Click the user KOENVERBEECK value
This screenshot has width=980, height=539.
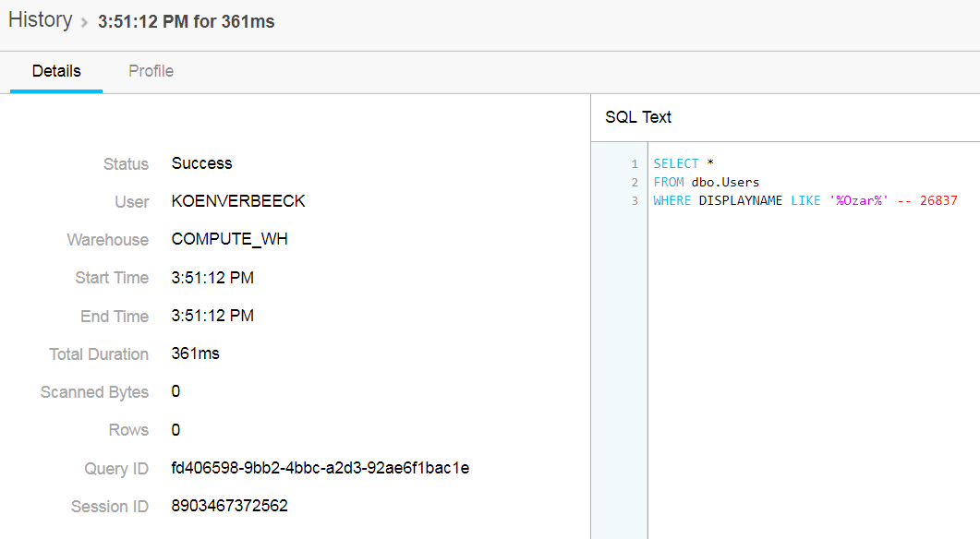236,201
